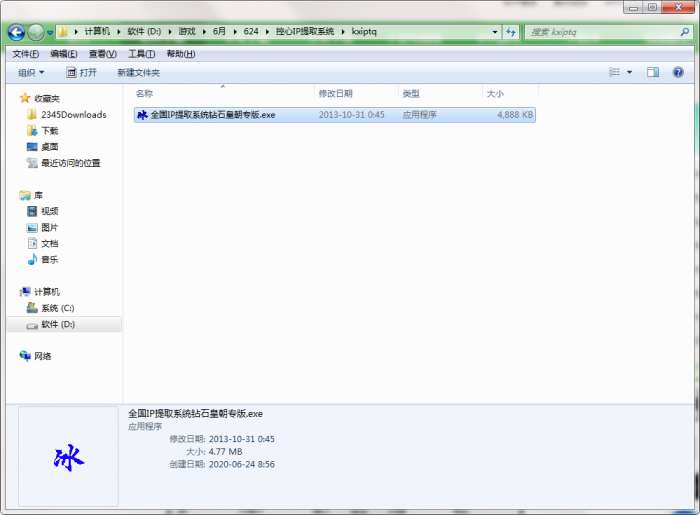Open the 编辑(E) menu
This screenshot has height=515, width=700.
64,54
